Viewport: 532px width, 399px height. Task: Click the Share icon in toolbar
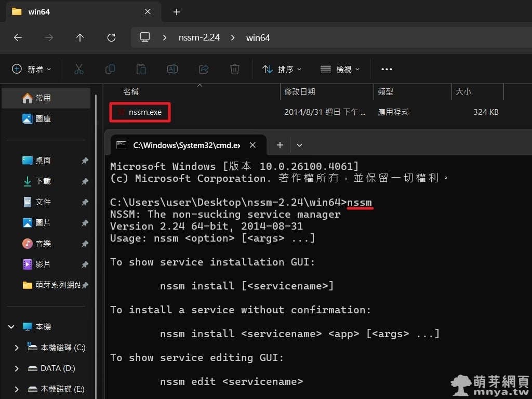click(204, 69)
